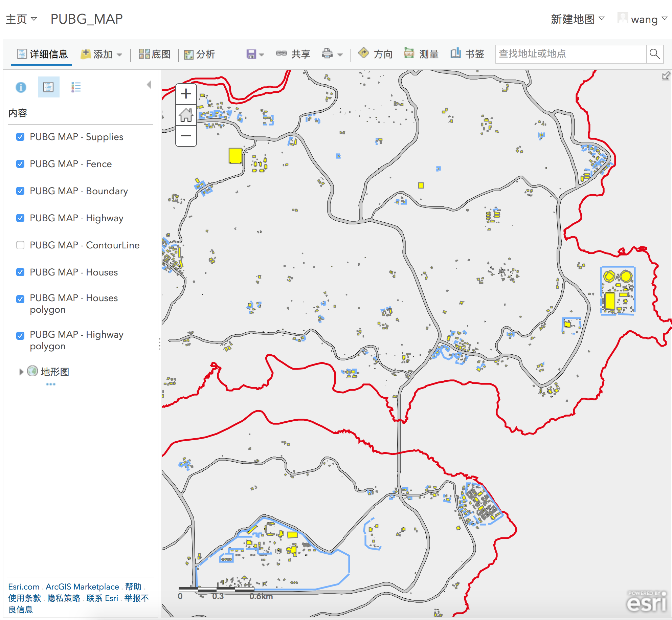Screen dimensions: 672x620
Task: Open the 主页 home menu
Action: [x=21, y=19]
